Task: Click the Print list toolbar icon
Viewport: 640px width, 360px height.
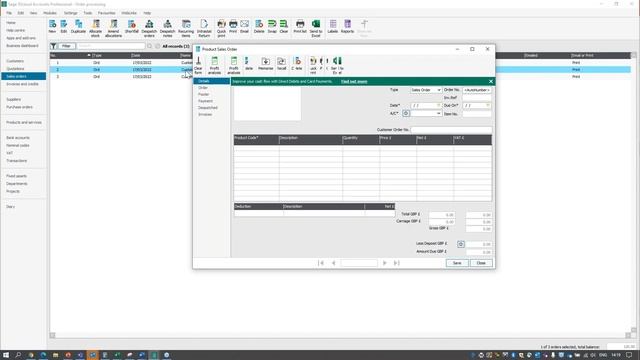Action: tap(300, 27)
